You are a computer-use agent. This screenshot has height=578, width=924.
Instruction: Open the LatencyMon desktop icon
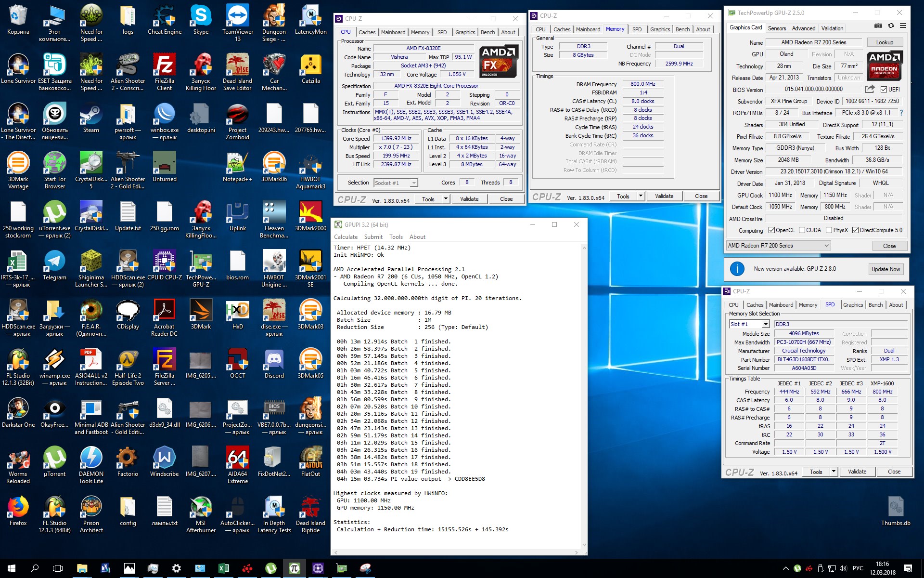click(310, 20)
